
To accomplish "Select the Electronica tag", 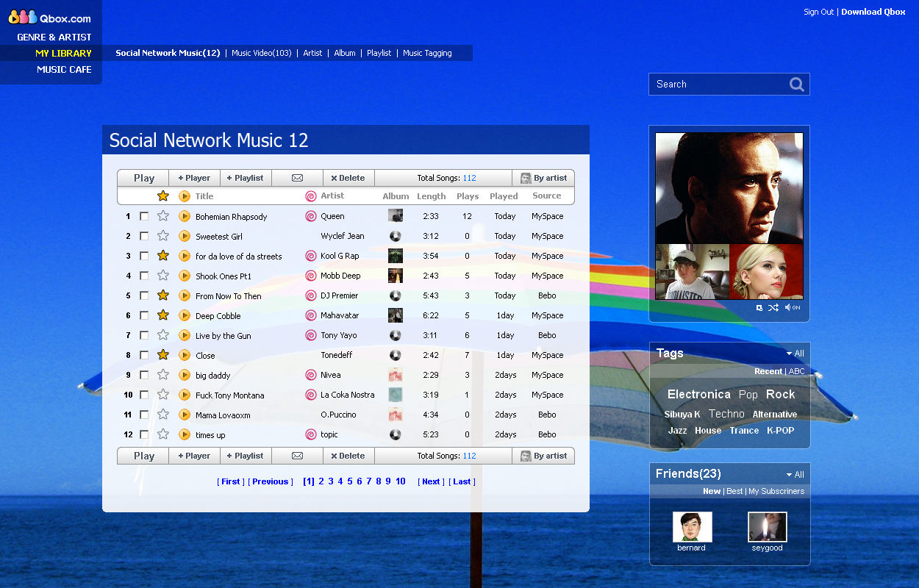I will [698, 395].
